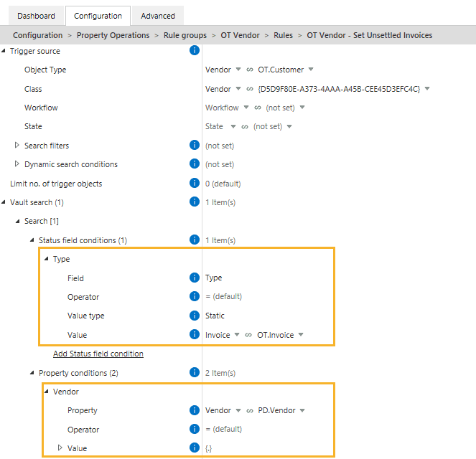The height and width of the screenshot is (459, 476).
Task: Open the info icon for Dynamic search conditions
Action: 195,164
